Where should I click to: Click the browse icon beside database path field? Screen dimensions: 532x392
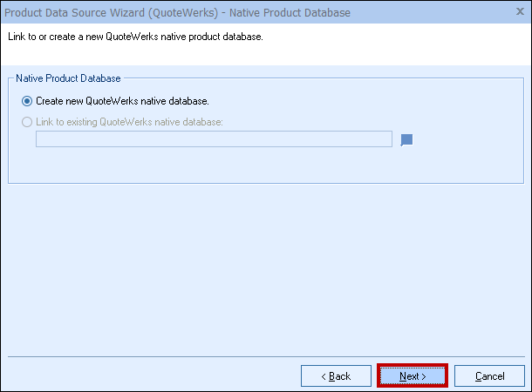406,139
